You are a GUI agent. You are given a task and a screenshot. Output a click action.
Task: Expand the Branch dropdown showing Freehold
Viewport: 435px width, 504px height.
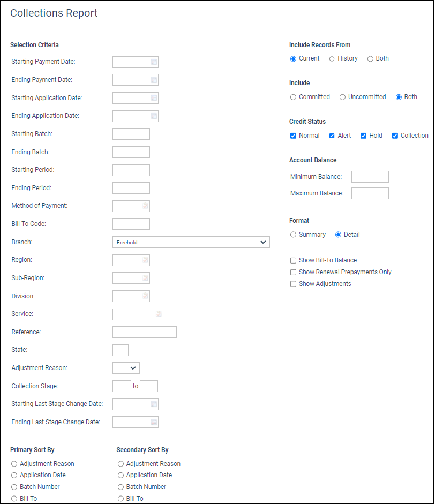coord(191,242)
